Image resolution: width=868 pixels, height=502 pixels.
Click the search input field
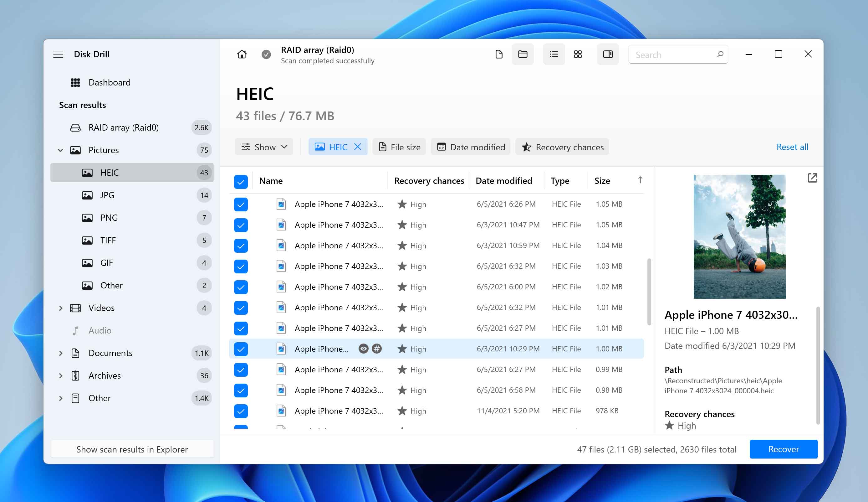(677, 54)
